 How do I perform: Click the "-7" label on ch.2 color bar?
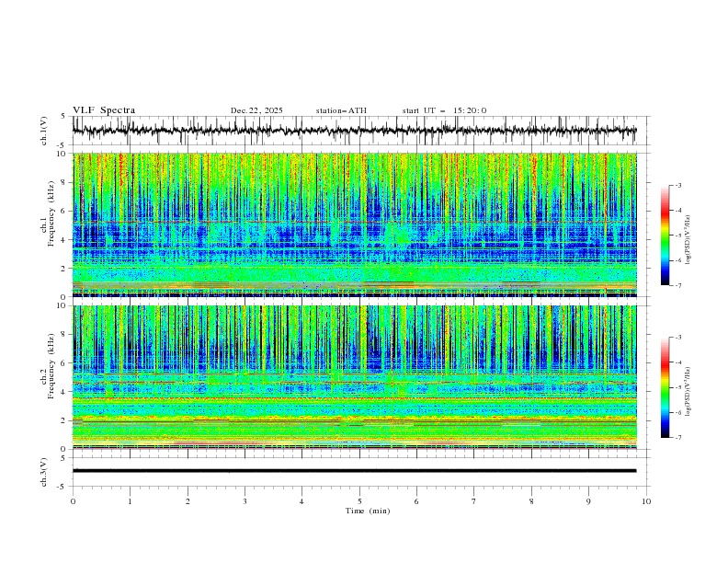point(678,437)
